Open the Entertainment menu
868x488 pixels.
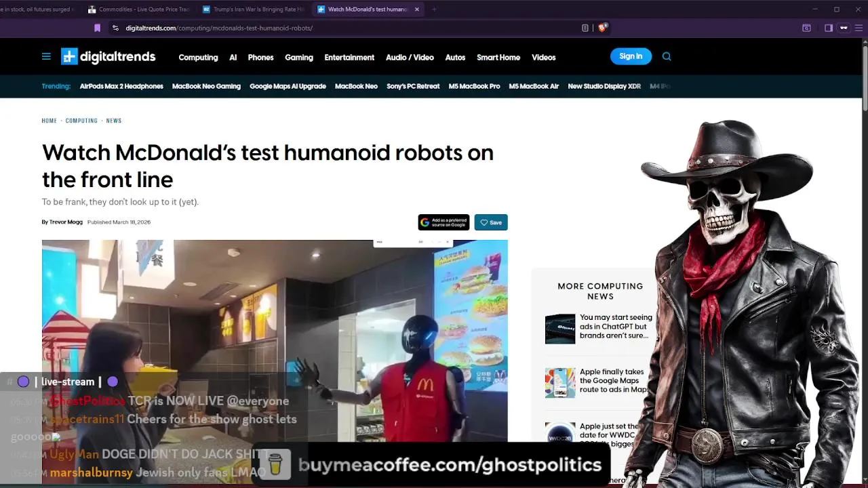click(x=349, y=57)
